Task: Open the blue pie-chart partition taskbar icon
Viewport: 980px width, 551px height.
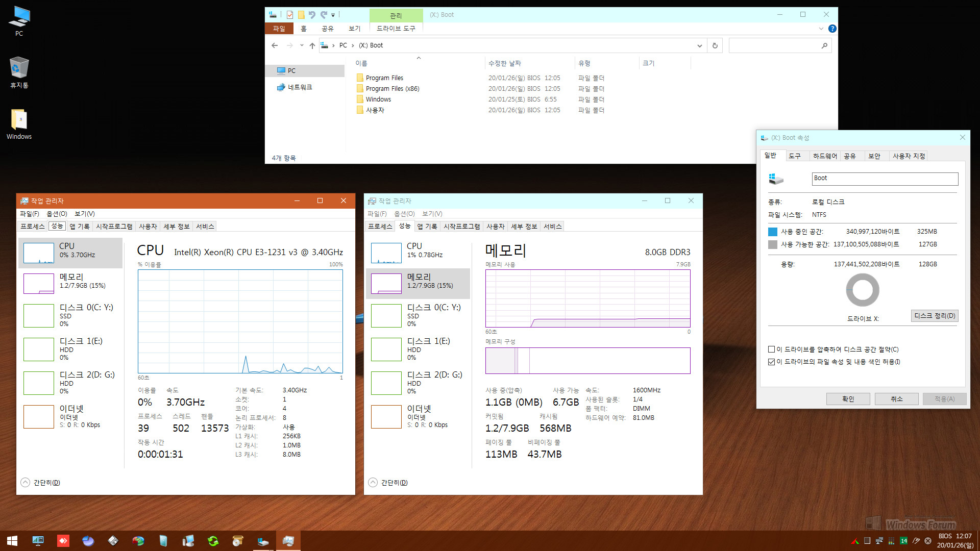Action: [88, 541]
